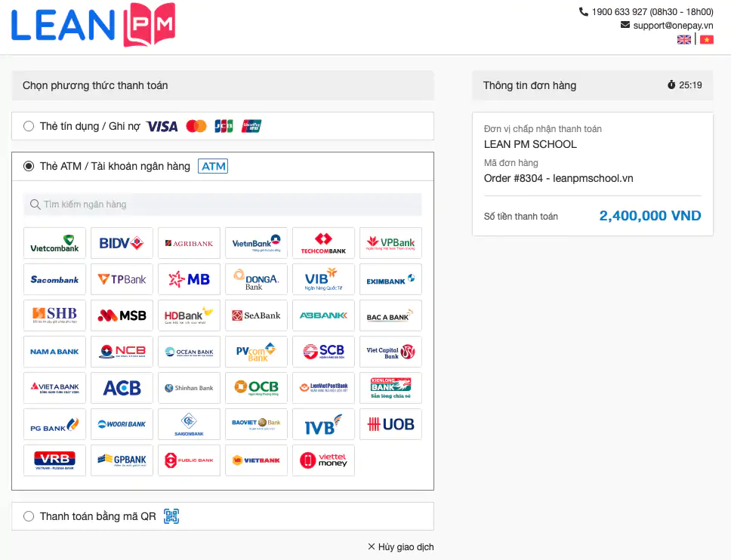Pick BaoViet Bank logo
This screenshot has height=560, width=731.
point(256,424)
